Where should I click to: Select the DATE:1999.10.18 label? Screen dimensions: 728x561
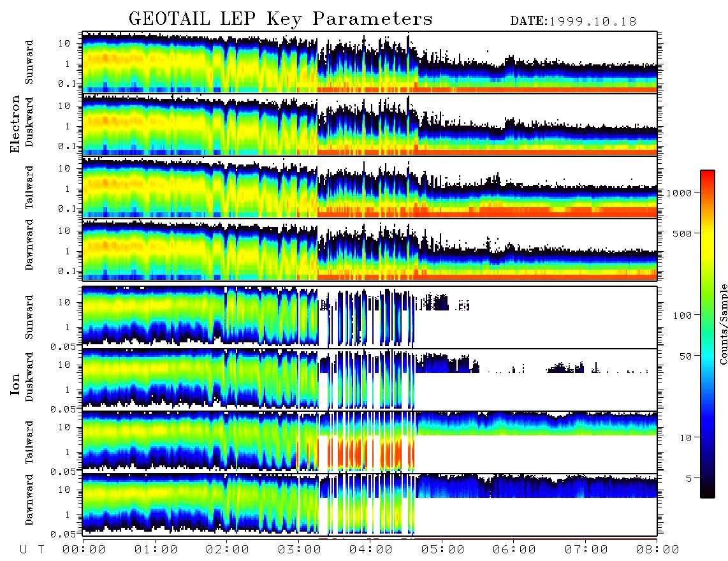click(x=573, y=22)
